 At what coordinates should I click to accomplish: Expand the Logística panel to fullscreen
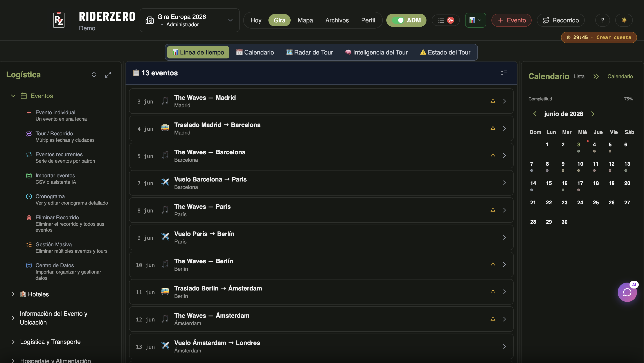tap(108, 75)
